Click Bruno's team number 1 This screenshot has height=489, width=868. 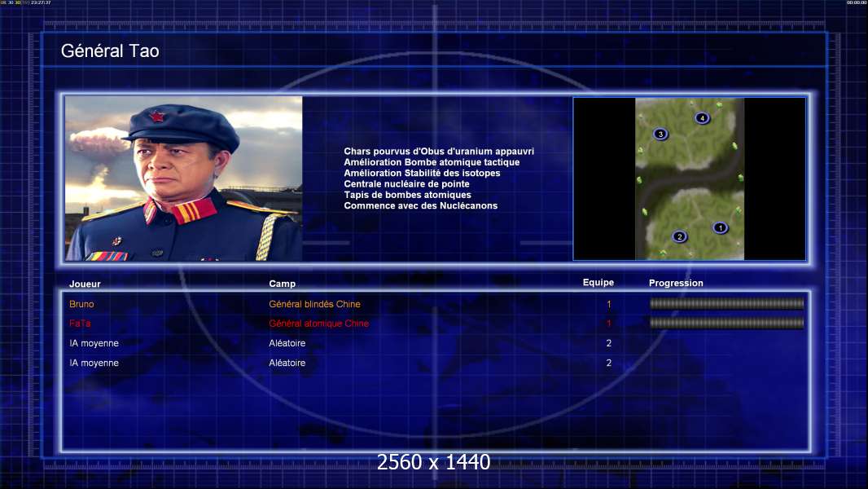pyautogui.click(x=609, y=304)
